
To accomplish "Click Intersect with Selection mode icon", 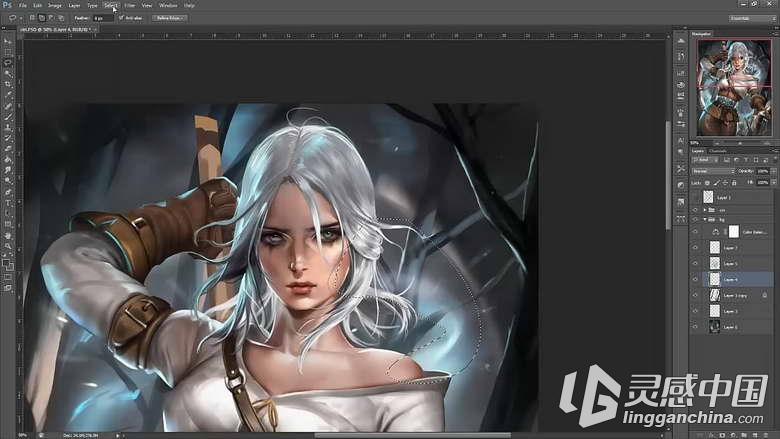I will pyautogui.click(x=61, y=18).
